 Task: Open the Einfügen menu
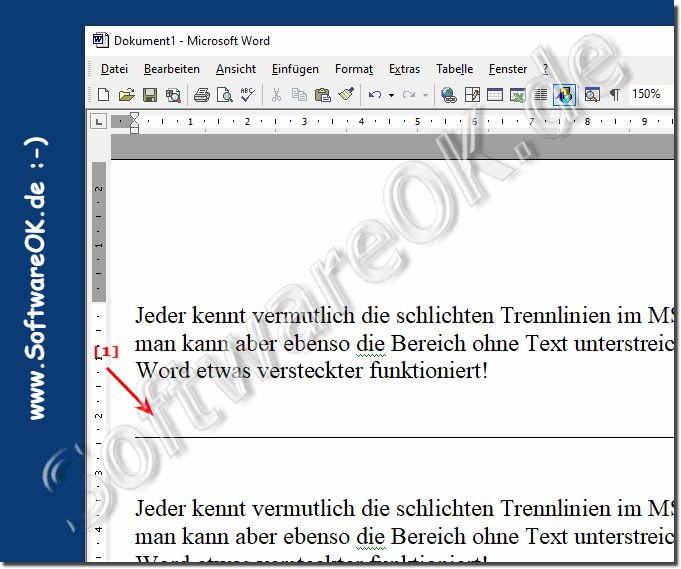[295, 69]
